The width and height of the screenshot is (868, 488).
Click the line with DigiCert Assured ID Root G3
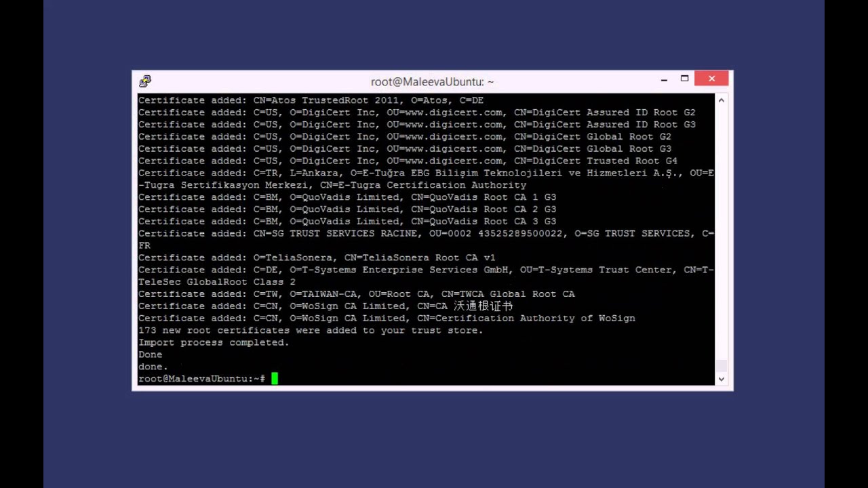(416, 125)
